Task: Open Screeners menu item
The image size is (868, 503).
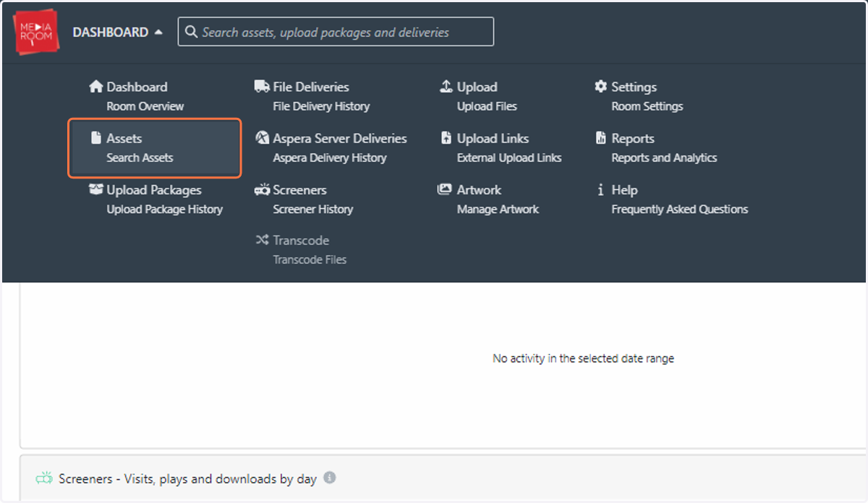Action: [299, 190]
